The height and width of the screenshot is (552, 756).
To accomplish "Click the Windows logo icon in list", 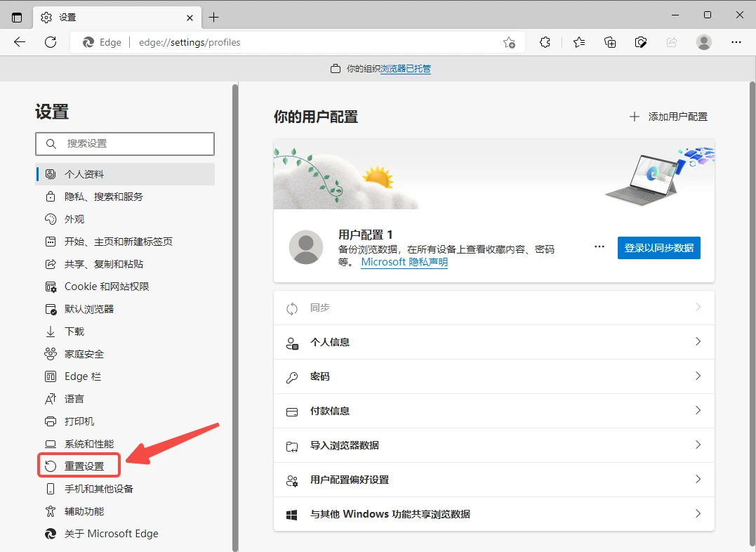I will (292, 515).
